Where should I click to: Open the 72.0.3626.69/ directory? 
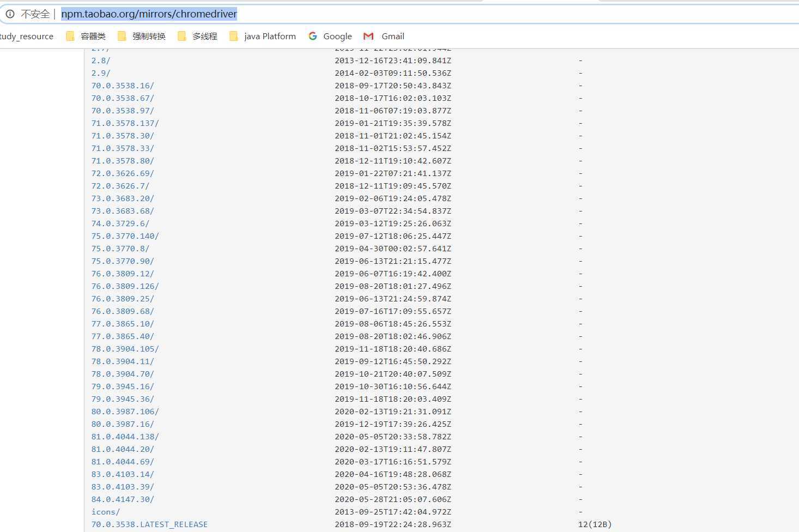coord(123,173)
